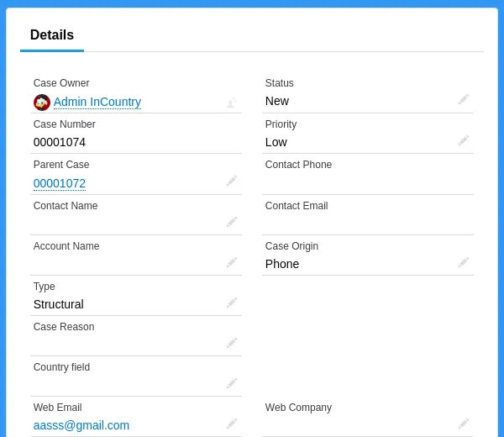Click pencil icon to edit Priority

point(464,141)
